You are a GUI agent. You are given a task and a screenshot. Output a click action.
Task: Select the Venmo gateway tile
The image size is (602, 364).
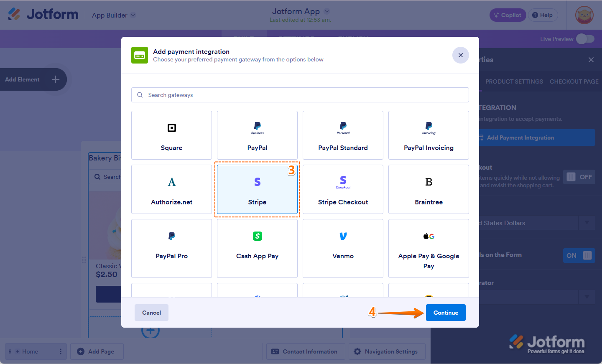coord(343,248)
